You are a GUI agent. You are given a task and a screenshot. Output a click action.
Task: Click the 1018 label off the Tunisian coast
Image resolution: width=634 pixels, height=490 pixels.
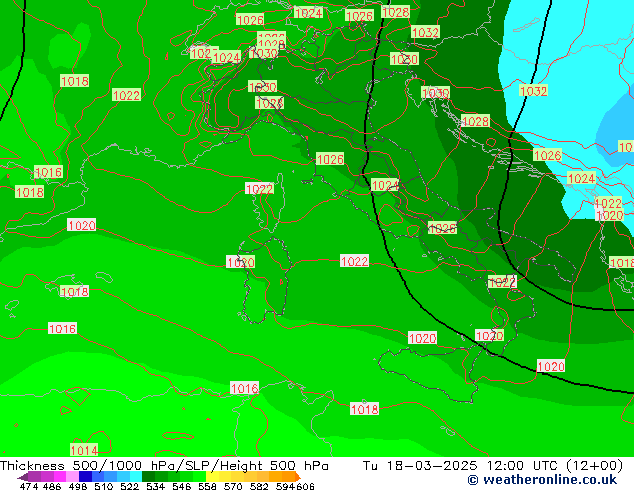pyautogui.click(x=365, y=409)
